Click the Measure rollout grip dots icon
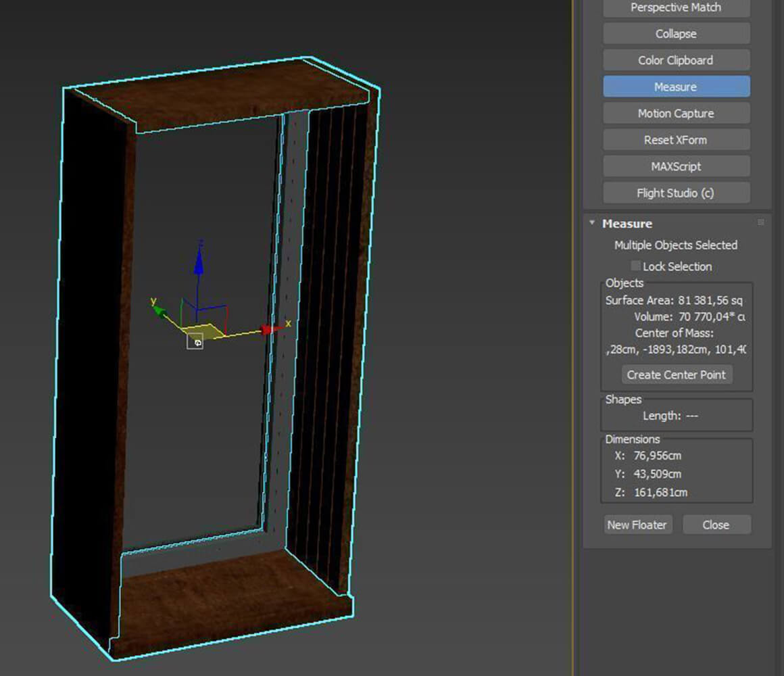 [760, 222]
